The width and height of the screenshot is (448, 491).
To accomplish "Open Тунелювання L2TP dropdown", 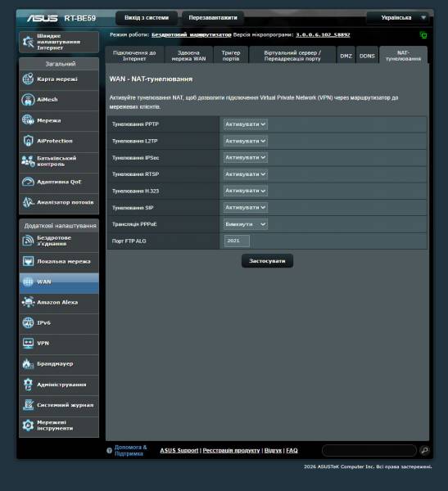I will pos(246,141).
